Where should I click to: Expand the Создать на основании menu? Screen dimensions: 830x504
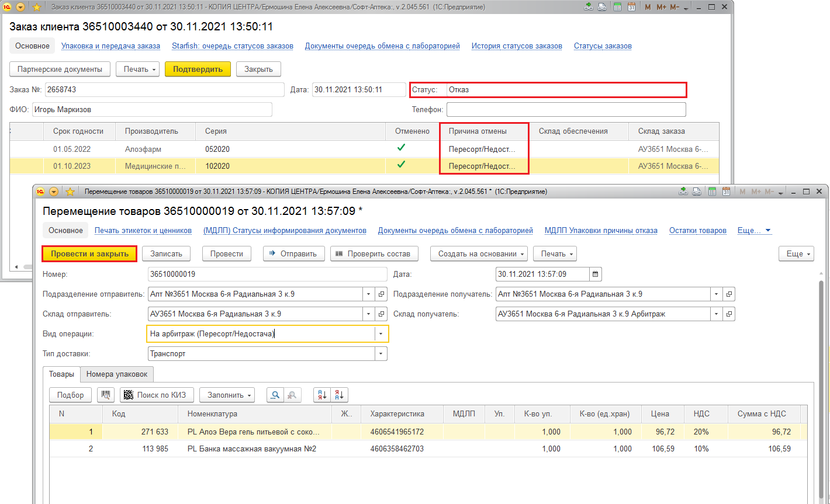pyautogui.click(x=479, y=253)
